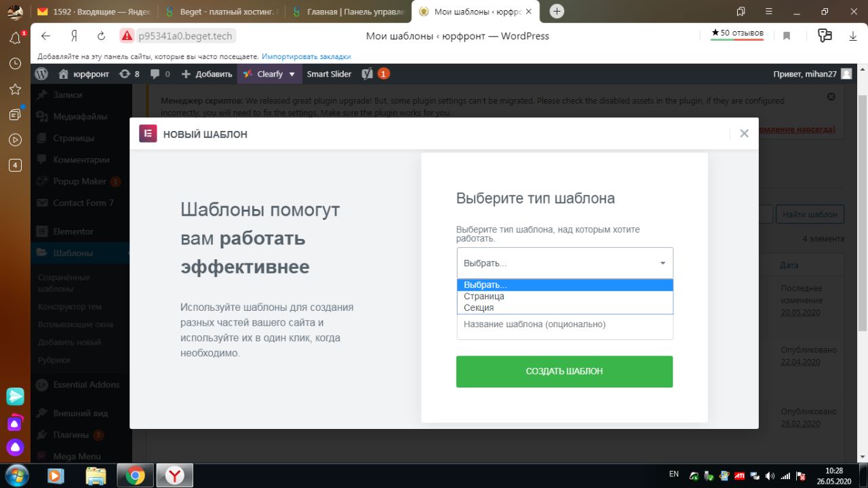Screen dimensions: 868x488
Task: Open the password manager key icon
Action: click(825, 35)
